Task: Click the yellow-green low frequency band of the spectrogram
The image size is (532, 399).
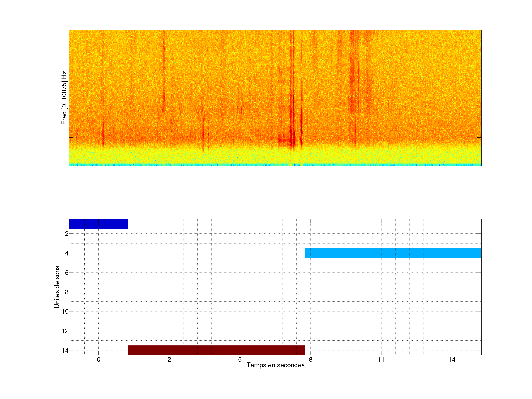Action: [275, 156]
